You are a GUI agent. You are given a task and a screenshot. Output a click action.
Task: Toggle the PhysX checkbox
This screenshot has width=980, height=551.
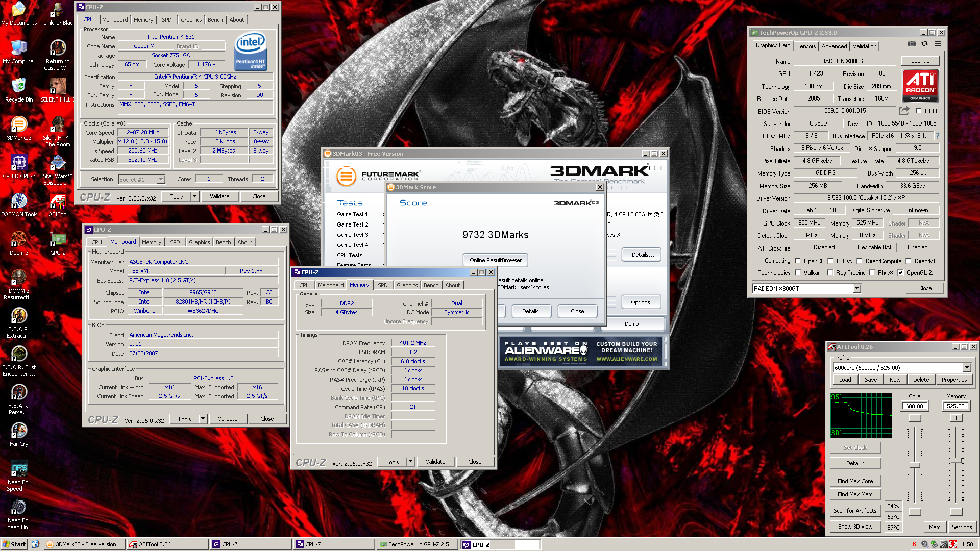click(872, 273)
